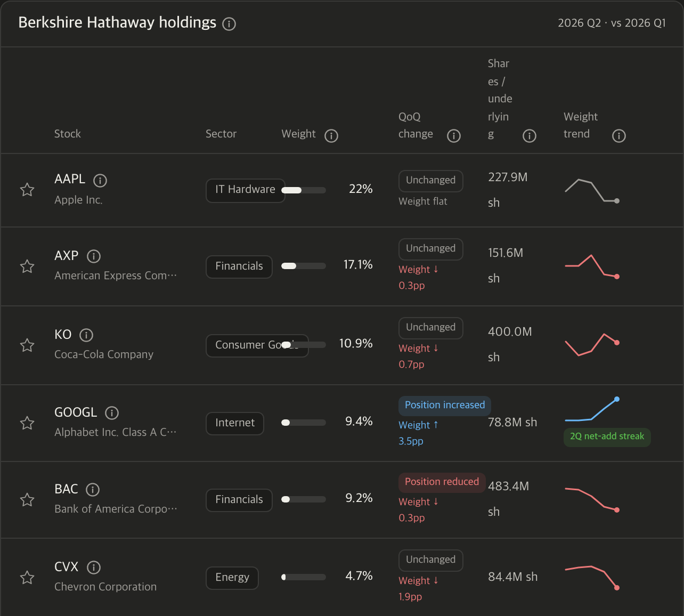Mark CVX Chevron as a favorite
The image size is (684, 616).
[27, 578]
